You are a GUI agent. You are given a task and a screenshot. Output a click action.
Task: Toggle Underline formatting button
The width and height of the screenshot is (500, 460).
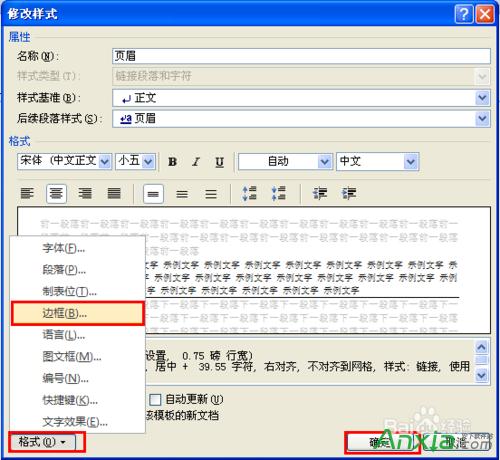click(x=219, y=162)
